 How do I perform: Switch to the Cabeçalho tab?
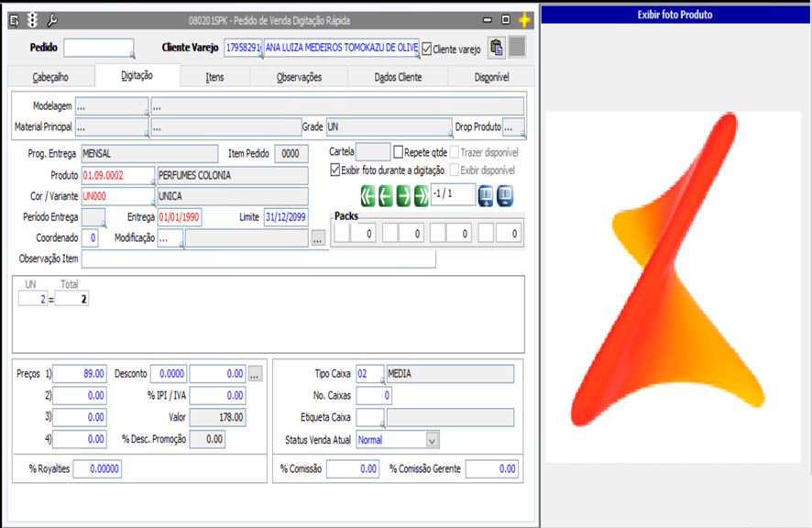[50, 77]
